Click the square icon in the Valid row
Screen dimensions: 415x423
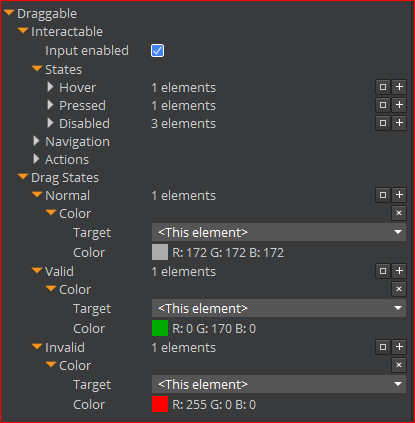point(383,271)
